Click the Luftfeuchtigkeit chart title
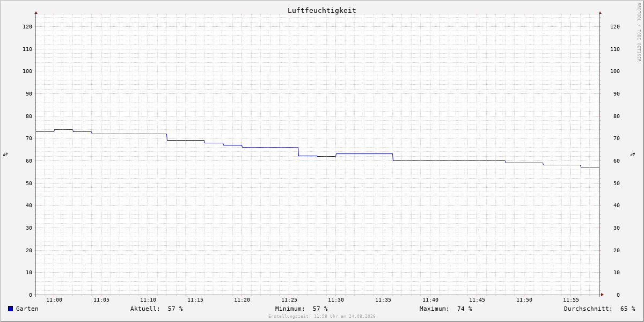The height and width of the screenshot is (322, 644). (x=321, y=10)
